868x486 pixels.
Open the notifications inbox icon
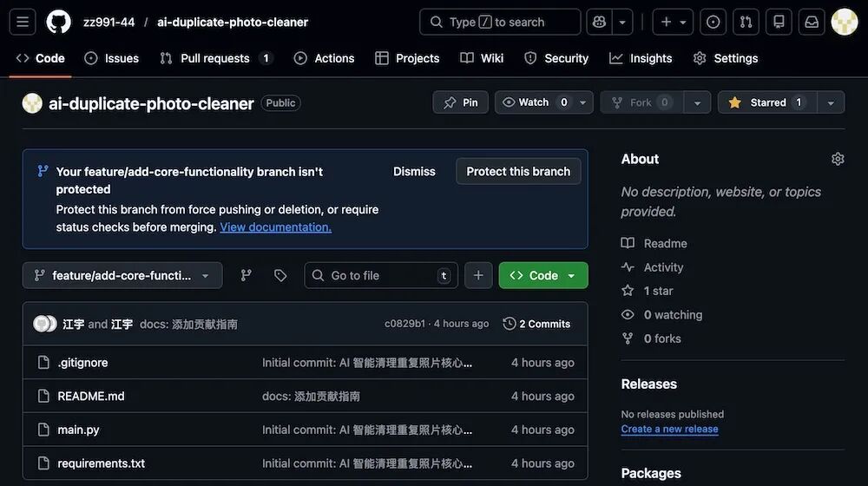[x=812, y=23]
